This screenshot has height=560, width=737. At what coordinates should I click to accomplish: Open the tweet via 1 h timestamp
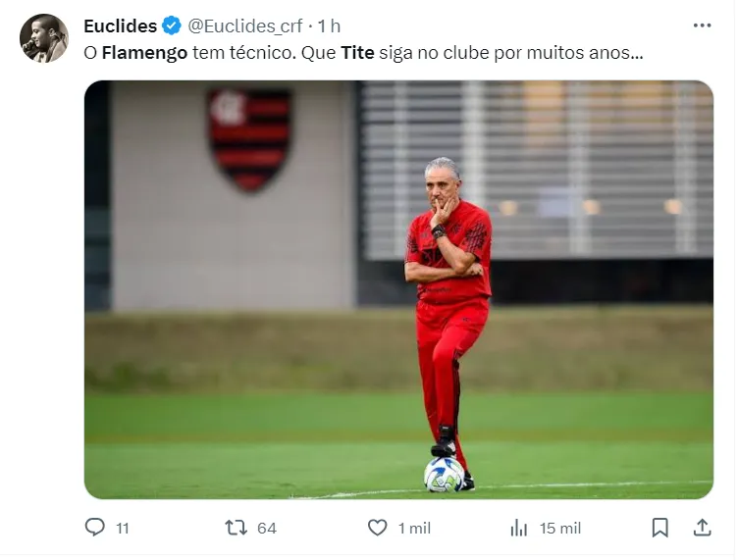click(x=329, y=26)
